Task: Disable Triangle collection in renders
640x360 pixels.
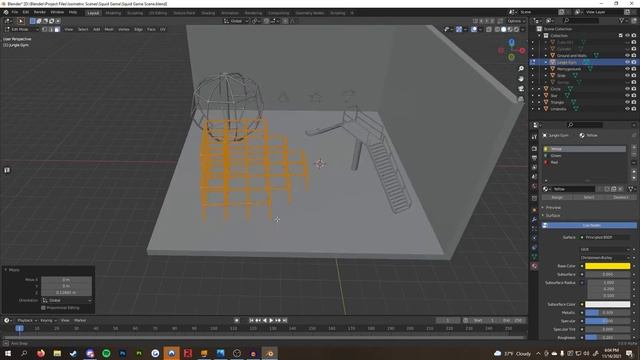Action: coord(634,102)
